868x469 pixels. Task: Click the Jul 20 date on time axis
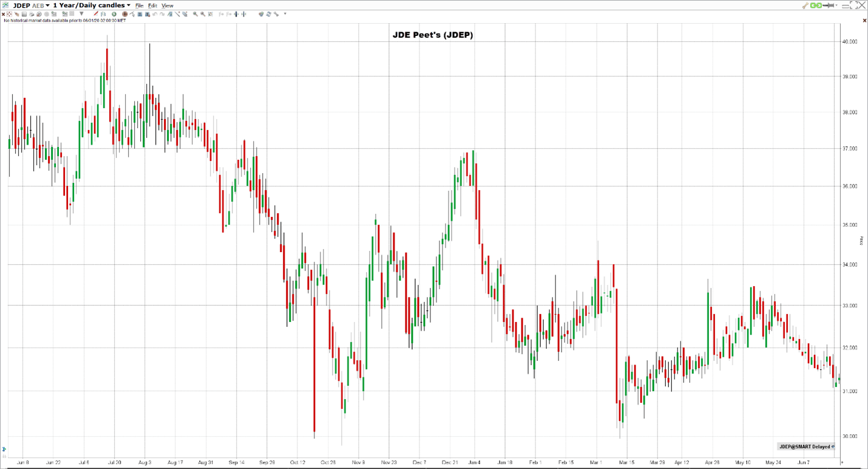(114, 462)
